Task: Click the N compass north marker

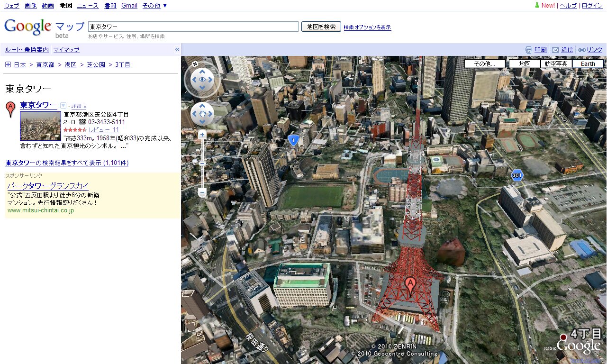Action: tap(195, 64)
